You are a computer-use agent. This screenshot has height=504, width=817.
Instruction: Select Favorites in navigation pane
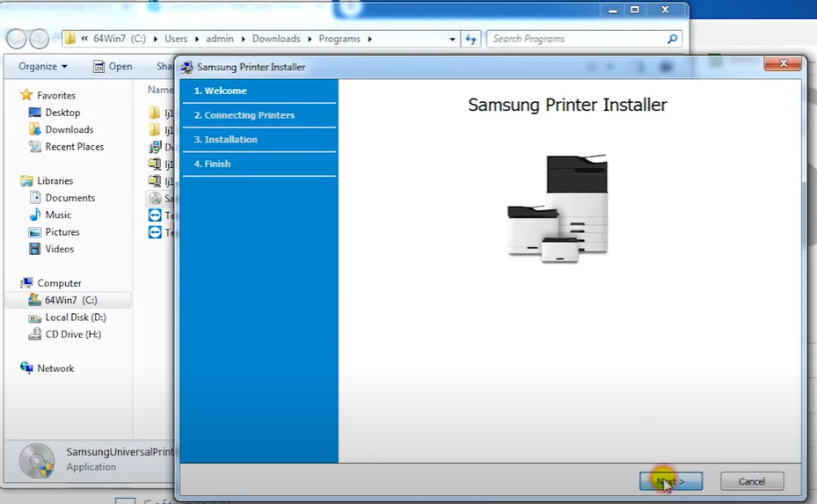tap(56, 95)
